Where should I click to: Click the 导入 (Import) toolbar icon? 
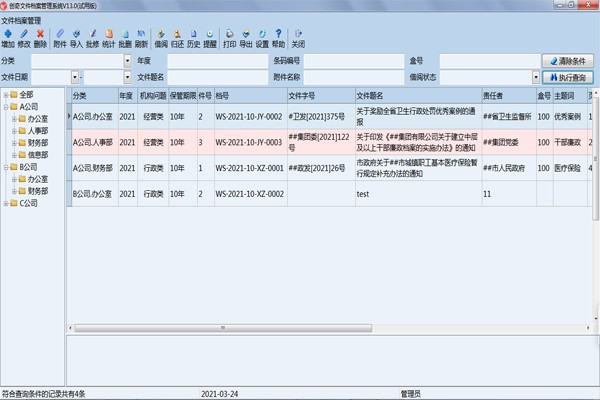coord(76,38)
